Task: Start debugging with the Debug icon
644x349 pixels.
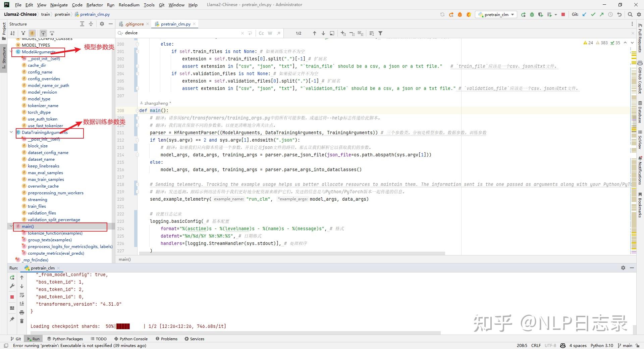Action: pyautogui.click(x=532, y=14)
